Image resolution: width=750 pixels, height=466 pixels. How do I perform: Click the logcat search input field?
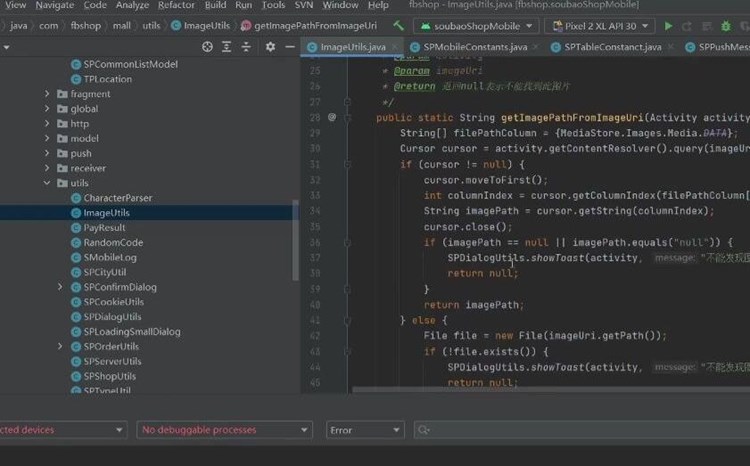tap(582, 430)
